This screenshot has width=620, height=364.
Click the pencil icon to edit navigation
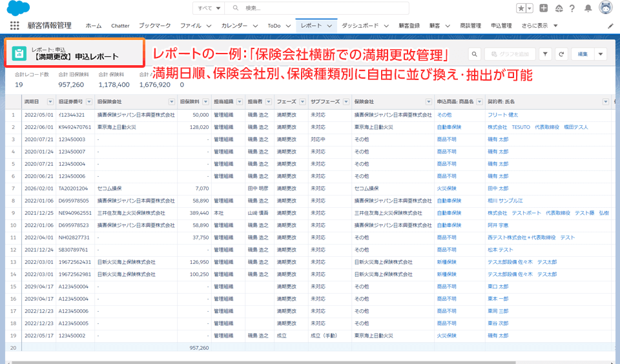pyautogui.click(x=611, y=26)
